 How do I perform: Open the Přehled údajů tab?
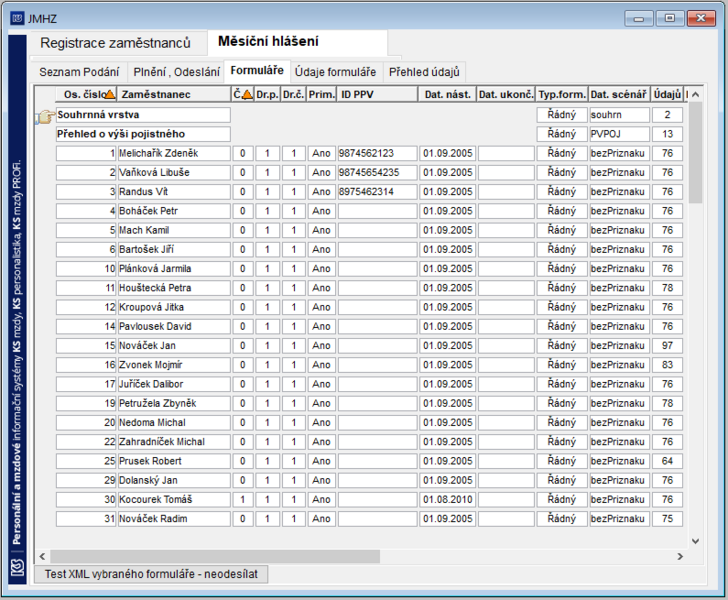(x=424, y=72)
